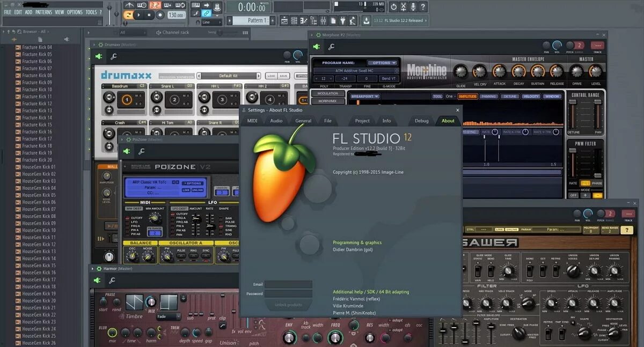Click Drumaxx SAVE button
This screenshot has height=347, width=644.
(x=283, y=76)
